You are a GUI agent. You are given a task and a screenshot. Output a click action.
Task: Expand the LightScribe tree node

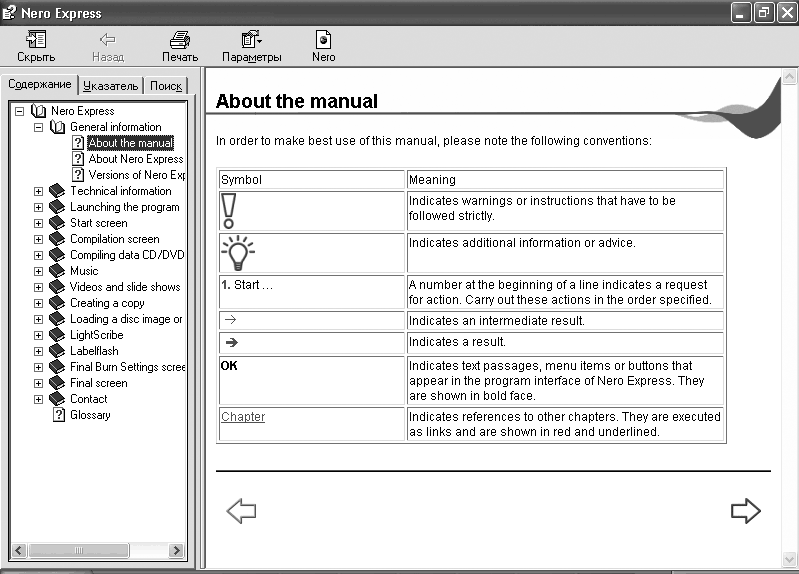pyautogui.click(x=38, y=335)
